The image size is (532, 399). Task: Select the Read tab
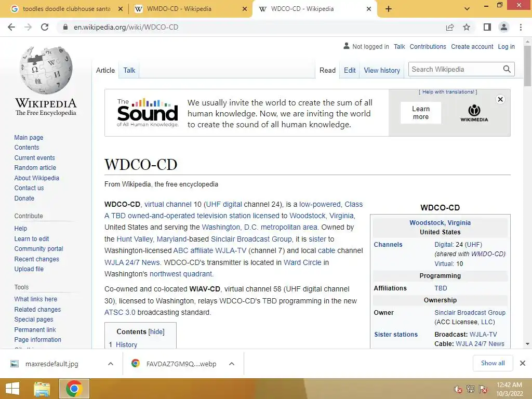click(327, 70)
